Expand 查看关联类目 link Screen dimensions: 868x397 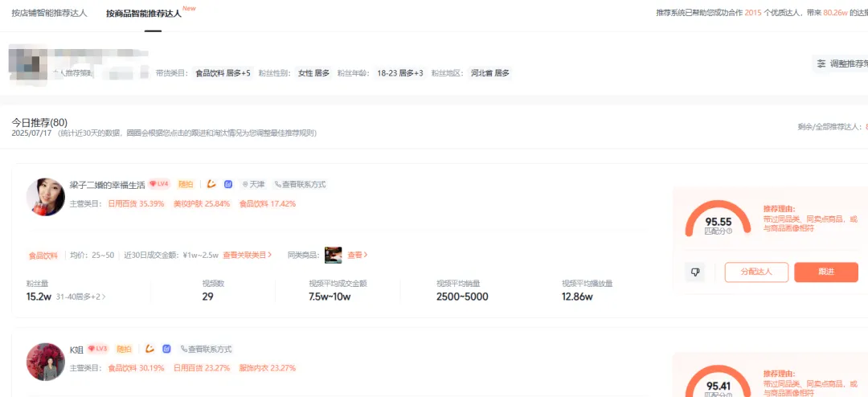[247, 255]
